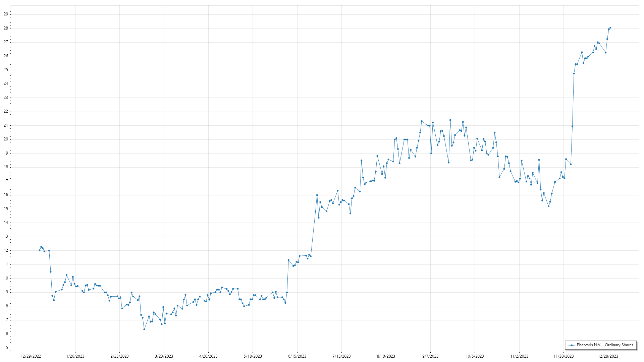Select the 1/26/2023 x-axis date label
This screenshot has height=362, width=644.
(75, 356)
